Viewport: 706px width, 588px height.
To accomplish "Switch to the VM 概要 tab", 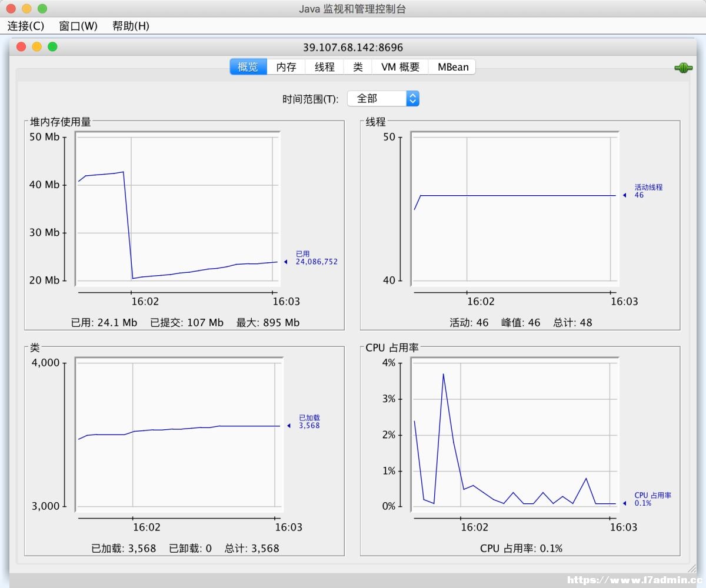I will click(x=400, y=67).
